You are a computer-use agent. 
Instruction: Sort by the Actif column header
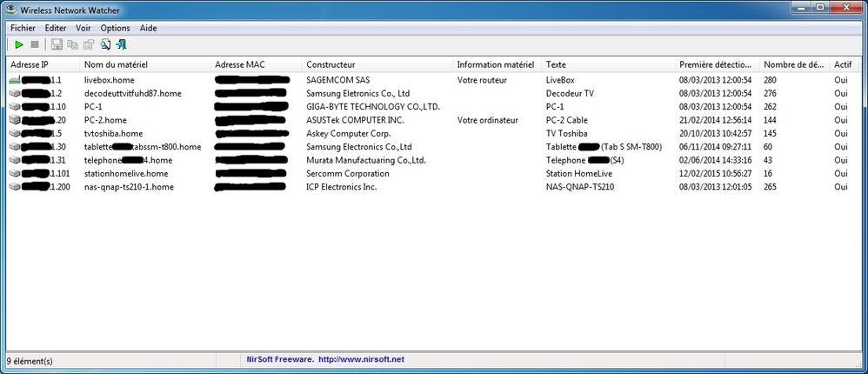point(846,64)
